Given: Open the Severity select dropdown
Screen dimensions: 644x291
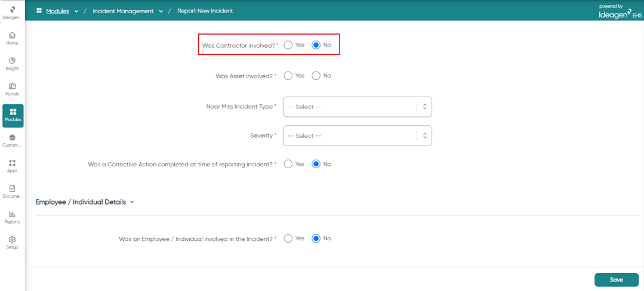Looking at the screenshot, I should click(358, 136).
